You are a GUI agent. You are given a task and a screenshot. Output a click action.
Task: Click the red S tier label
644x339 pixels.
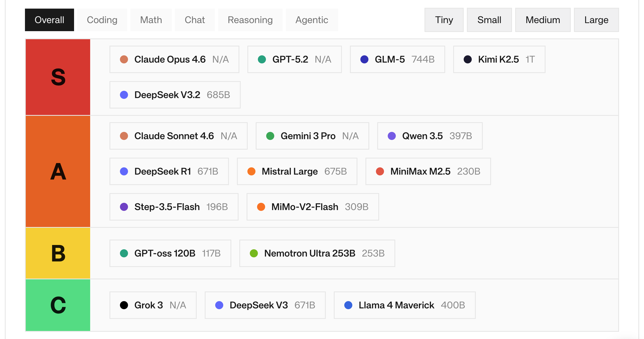(x=58, y=77)
